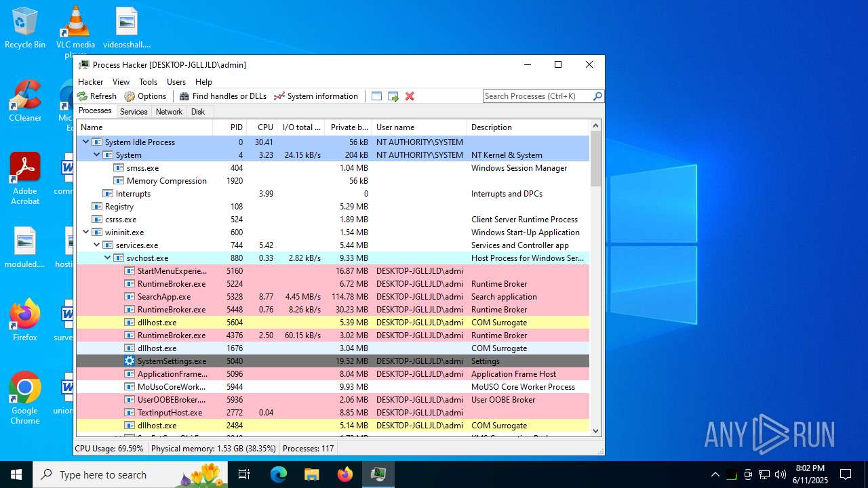Select the SearchApp.exe process row
868x488 pixels.
click(333, 297)
